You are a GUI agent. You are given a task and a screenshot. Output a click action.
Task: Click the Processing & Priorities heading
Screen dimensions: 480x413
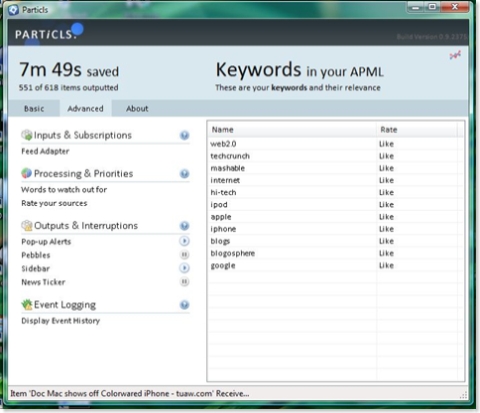pos(83,174)
